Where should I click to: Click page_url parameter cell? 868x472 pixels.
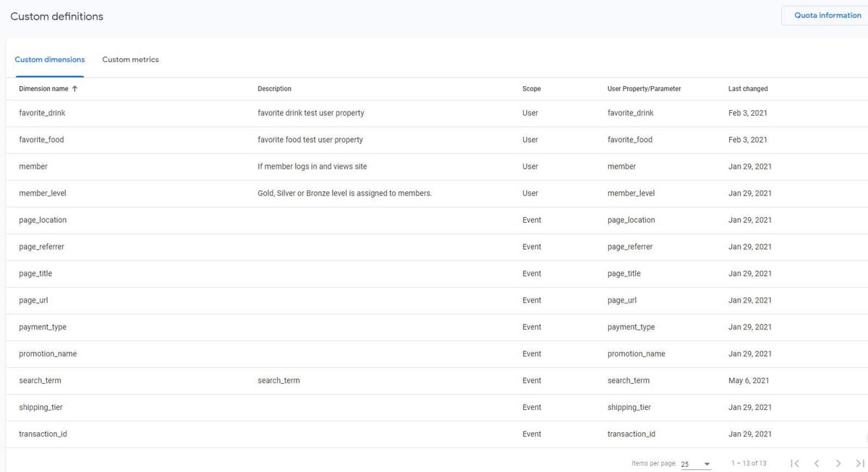pos(622,300)
